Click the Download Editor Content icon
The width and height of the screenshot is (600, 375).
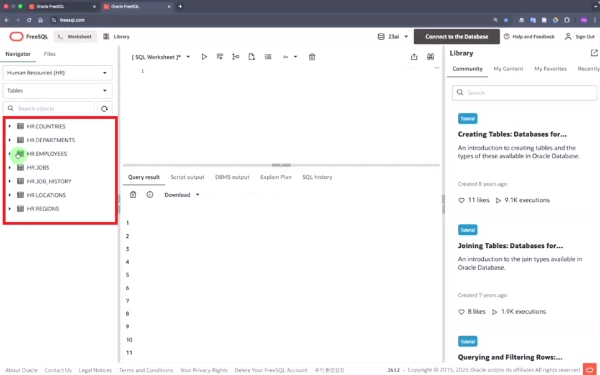click(251, 57)
